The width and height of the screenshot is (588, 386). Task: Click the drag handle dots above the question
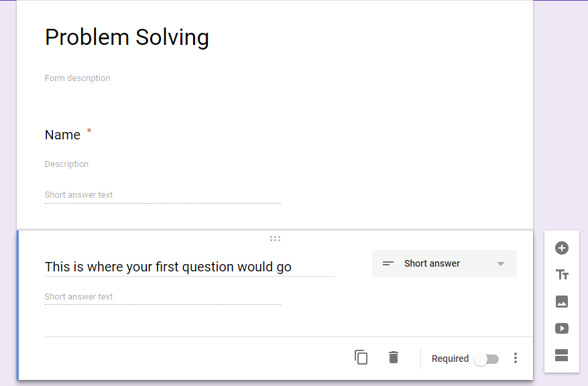coord(275,238)
